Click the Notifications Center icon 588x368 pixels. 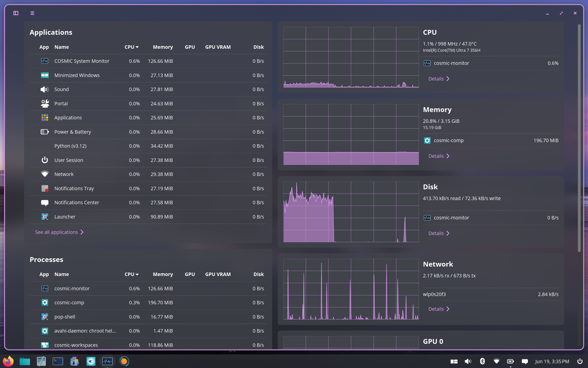point(45,203)
